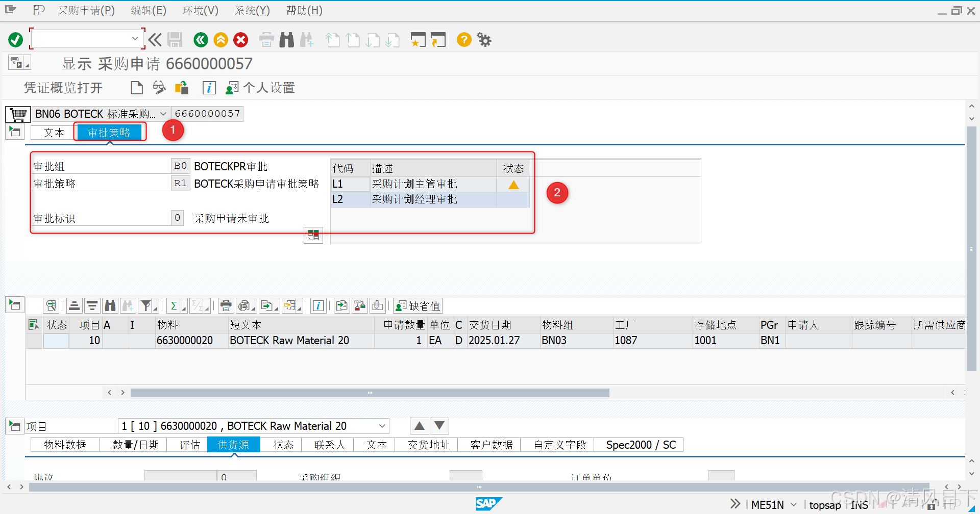Click the select all icon in item table corner
The image size is (980, 514).
pos(34,325)
